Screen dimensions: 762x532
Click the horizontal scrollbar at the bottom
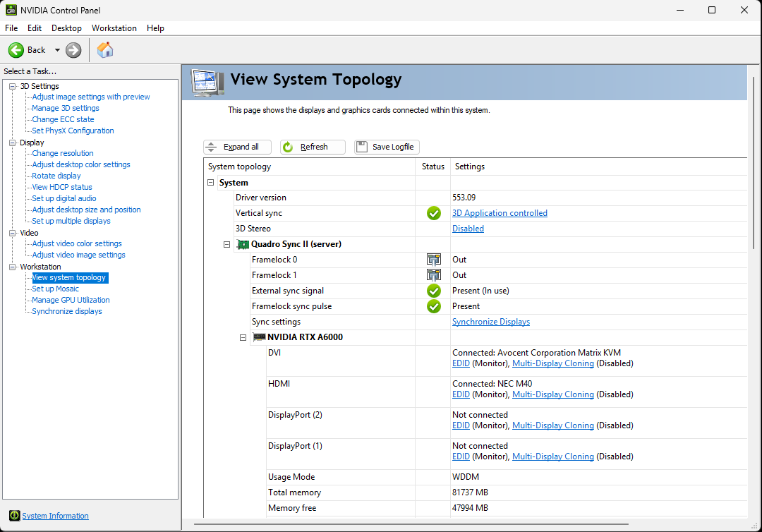[x=411, y=524]
